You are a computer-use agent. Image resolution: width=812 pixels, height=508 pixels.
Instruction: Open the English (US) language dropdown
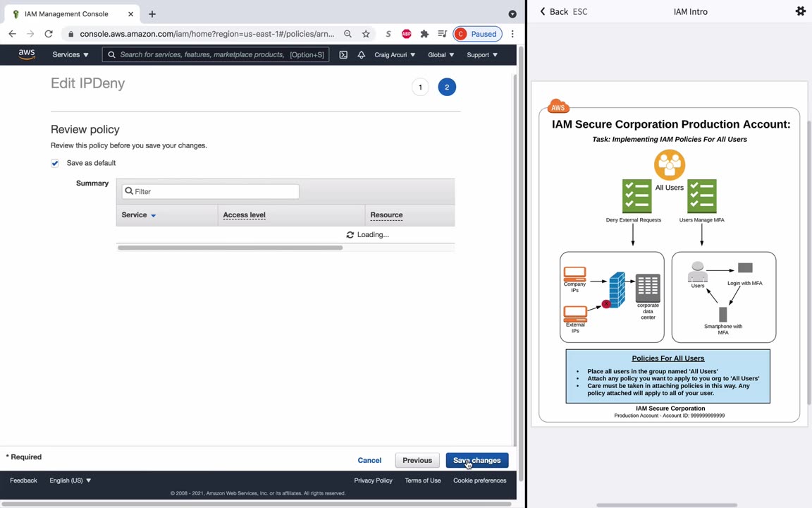click(70, 480)
